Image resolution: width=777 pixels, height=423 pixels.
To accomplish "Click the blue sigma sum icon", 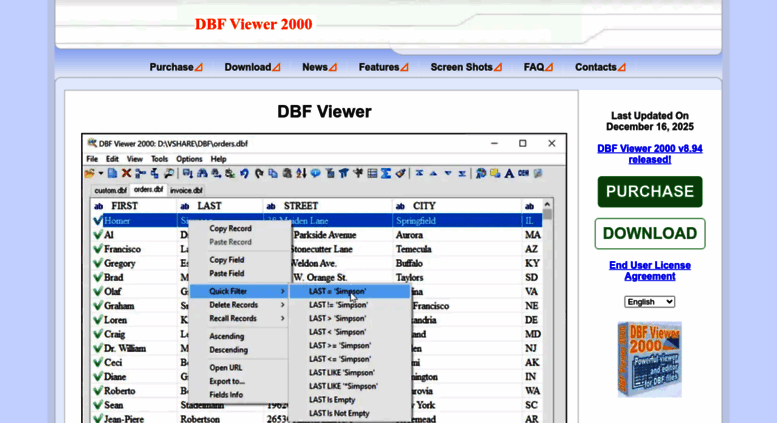I will click(x=386, y=173).
